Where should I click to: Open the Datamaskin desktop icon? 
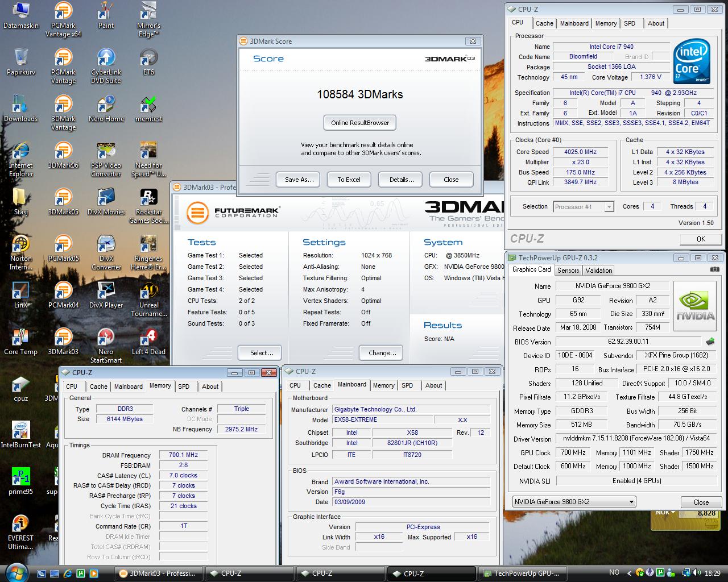(21, 15)
